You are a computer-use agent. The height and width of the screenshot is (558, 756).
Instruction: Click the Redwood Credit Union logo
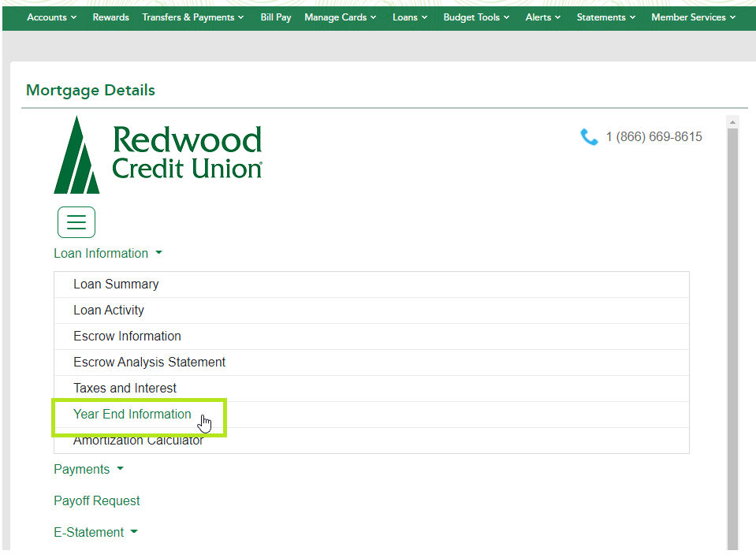point(158,154)
